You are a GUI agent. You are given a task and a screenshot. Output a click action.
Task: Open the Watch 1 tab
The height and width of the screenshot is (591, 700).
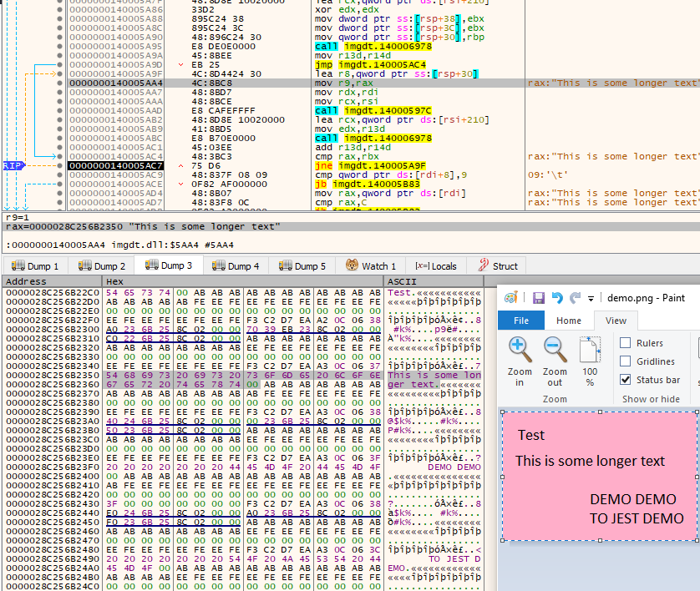371,265
